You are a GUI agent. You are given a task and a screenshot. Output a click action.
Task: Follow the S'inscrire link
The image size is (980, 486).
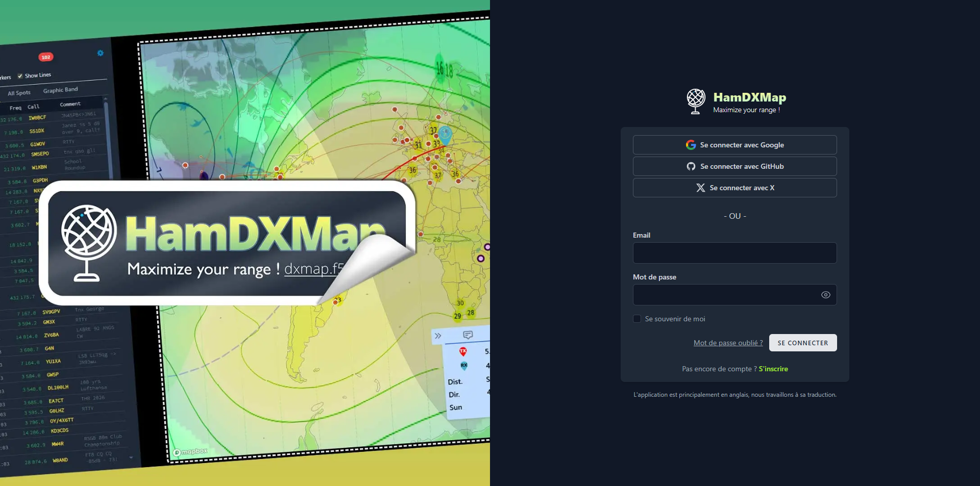coord(773,369)
